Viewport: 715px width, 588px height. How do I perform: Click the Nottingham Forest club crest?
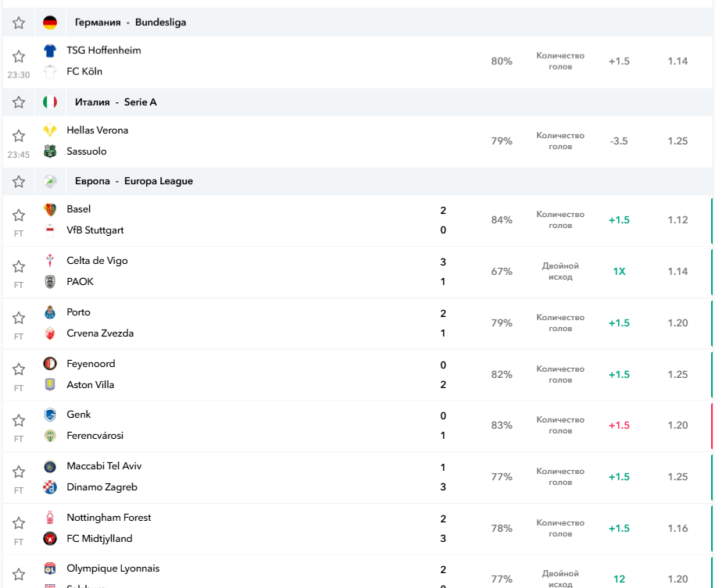pos(50,518)
